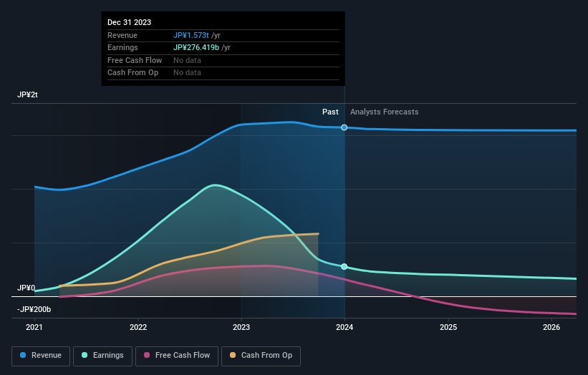Toggle the Free Cash Flow legend button

tap(177, 356)
